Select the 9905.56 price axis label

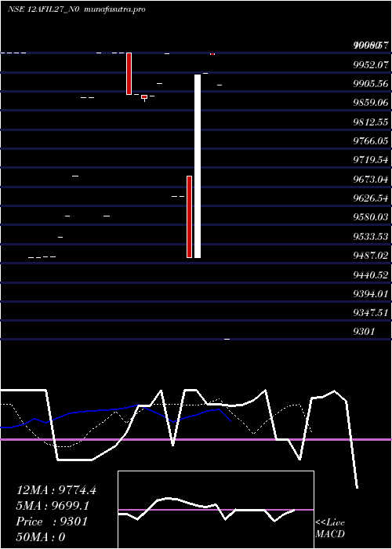(371, 83)
